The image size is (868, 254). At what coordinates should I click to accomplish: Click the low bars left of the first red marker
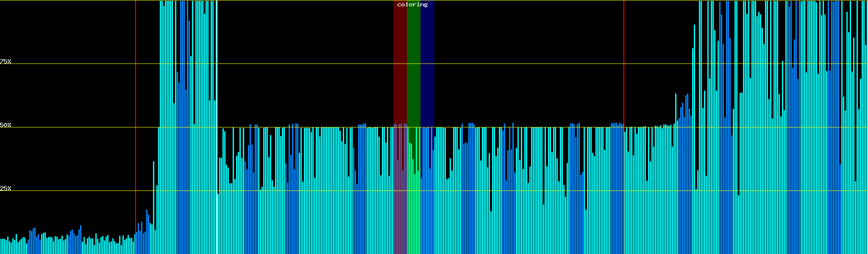[x=68, y=243]
